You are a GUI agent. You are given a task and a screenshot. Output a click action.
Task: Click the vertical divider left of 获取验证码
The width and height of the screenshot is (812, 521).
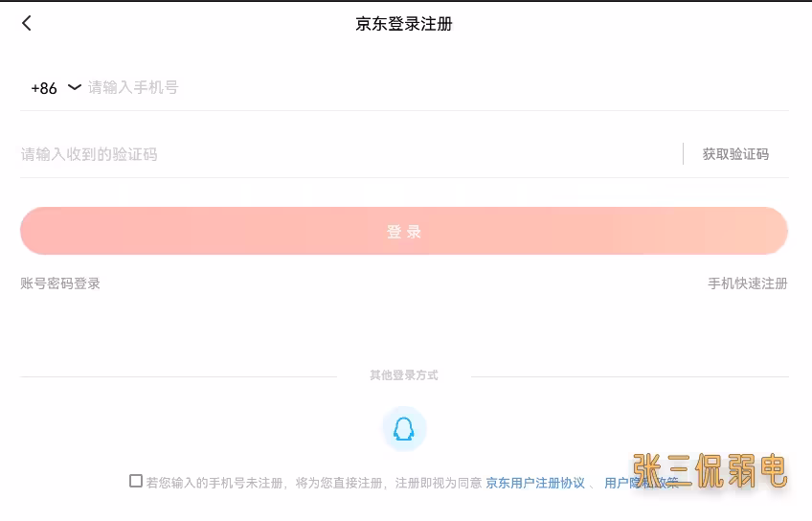click(683, 154)
